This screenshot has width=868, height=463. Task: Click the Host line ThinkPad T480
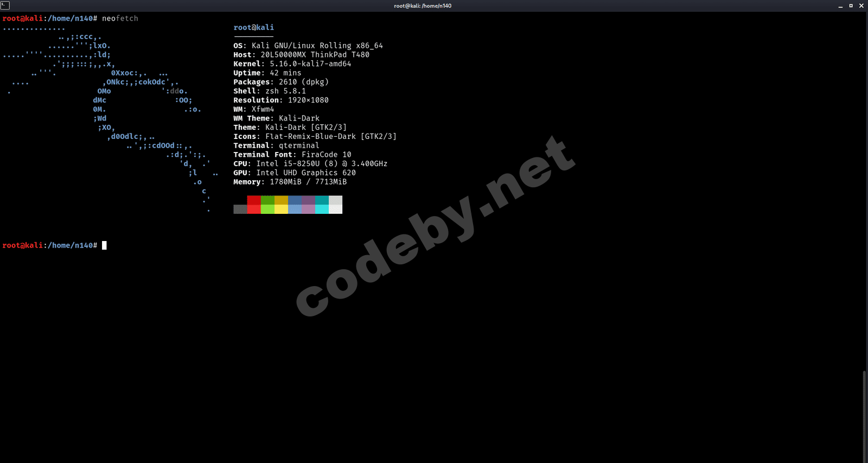pos(301,55)
